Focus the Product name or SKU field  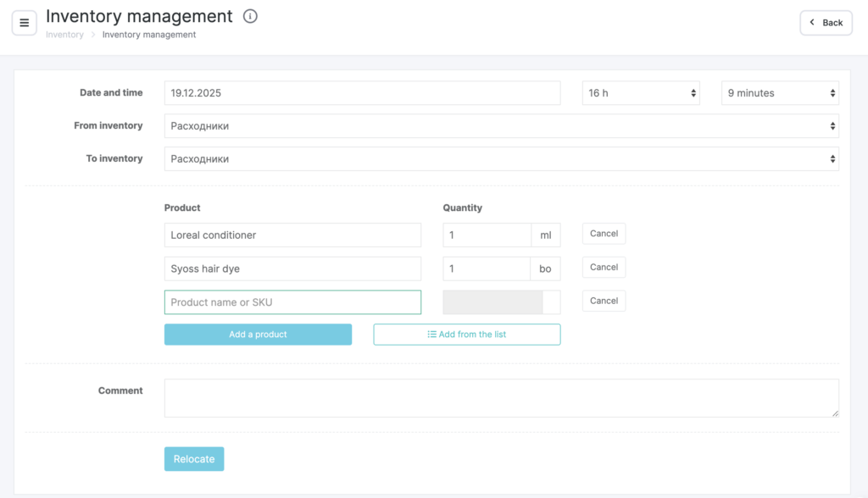[292, 302]
